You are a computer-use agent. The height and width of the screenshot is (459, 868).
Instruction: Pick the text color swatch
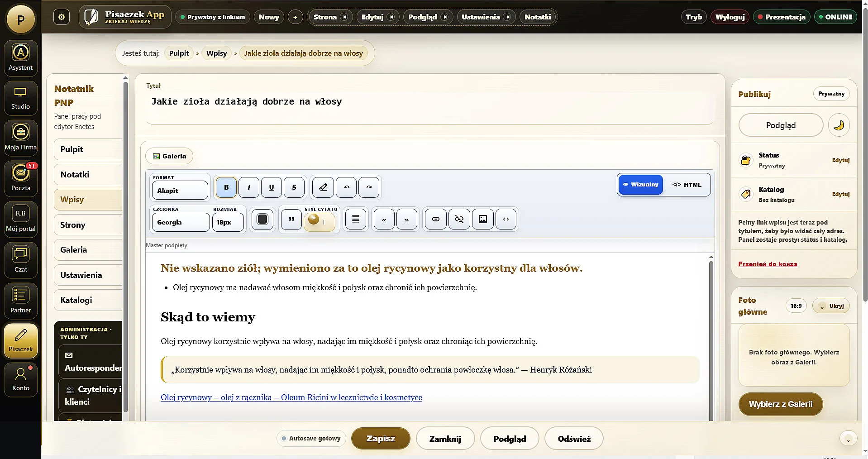262,220
